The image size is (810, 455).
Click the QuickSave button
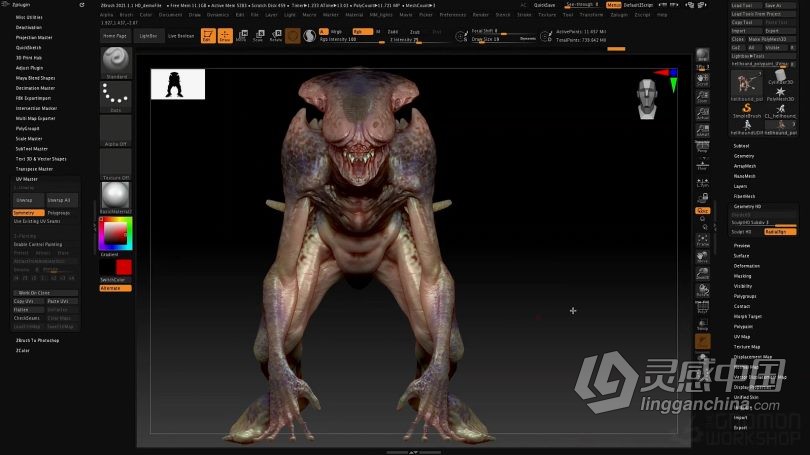(x=544, y=5)
